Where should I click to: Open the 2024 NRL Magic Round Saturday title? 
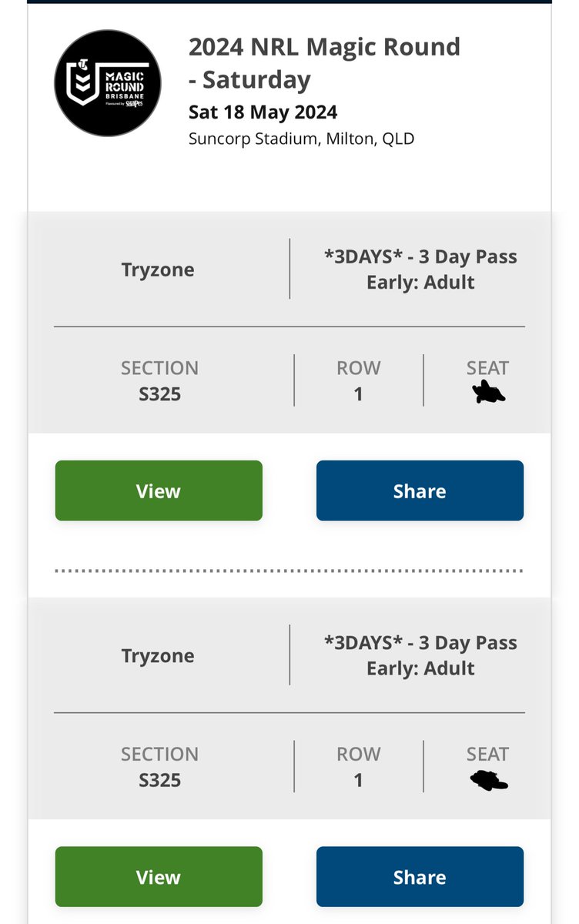click(324, 63)
